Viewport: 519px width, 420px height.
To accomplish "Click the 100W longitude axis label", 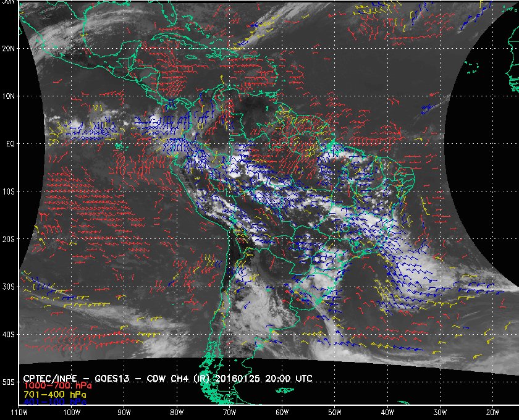I will click(72, 413).
